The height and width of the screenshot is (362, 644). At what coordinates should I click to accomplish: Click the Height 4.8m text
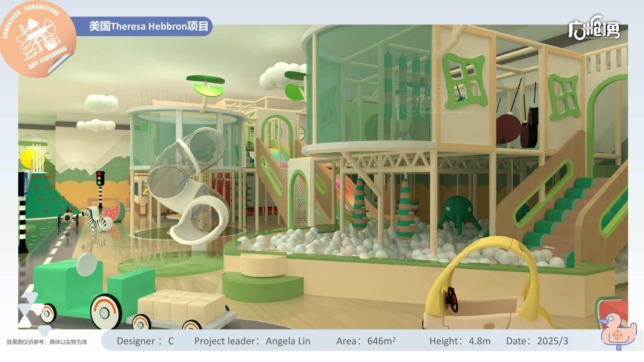tap(460, 341)
